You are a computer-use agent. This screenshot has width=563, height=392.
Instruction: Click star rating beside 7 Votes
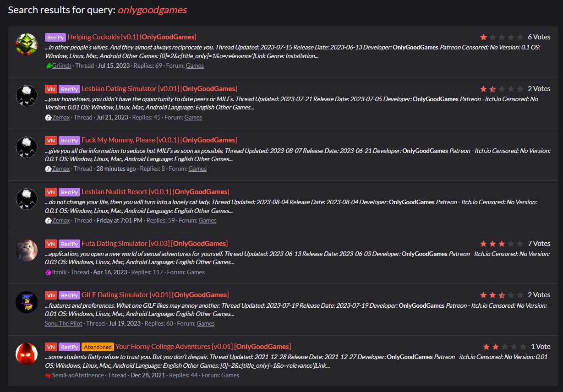tap(502, 244)
